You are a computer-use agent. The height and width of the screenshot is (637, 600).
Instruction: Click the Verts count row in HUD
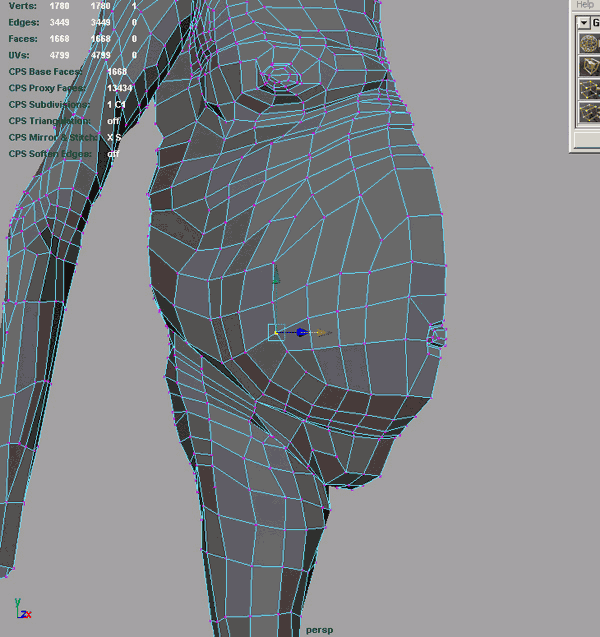coord(22,6)
